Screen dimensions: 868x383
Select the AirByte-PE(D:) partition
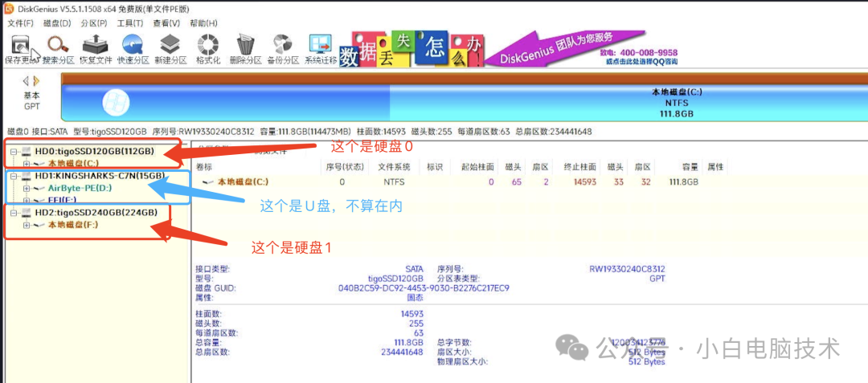[x=80, y=189]
